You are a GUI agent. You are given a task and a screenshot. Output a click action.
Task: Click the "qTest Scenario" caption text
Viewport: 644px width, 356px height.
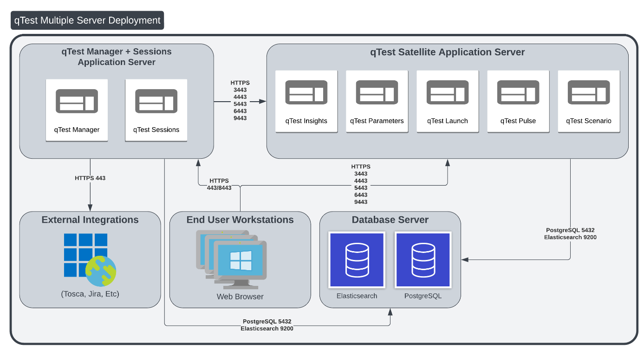tap(589, 121)
